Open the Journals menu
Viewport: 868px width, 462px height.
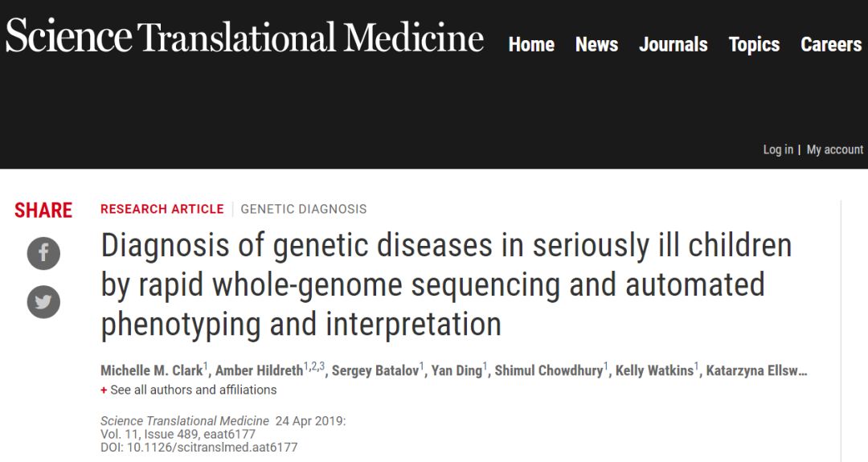[673, 45]
